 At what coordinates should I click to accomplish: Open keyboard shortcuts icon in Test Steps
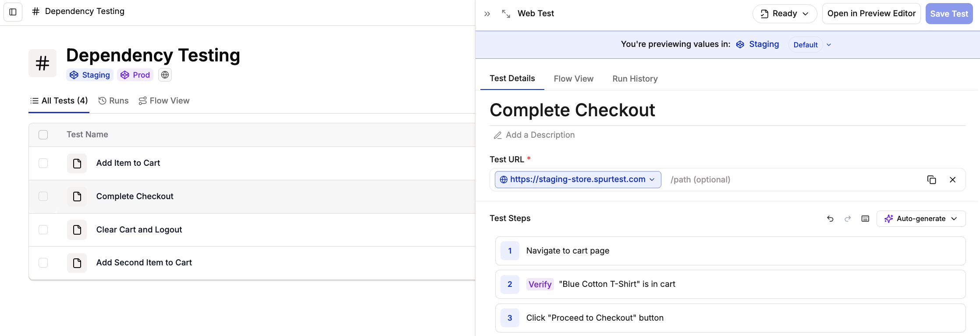click(x=865, y=218)
